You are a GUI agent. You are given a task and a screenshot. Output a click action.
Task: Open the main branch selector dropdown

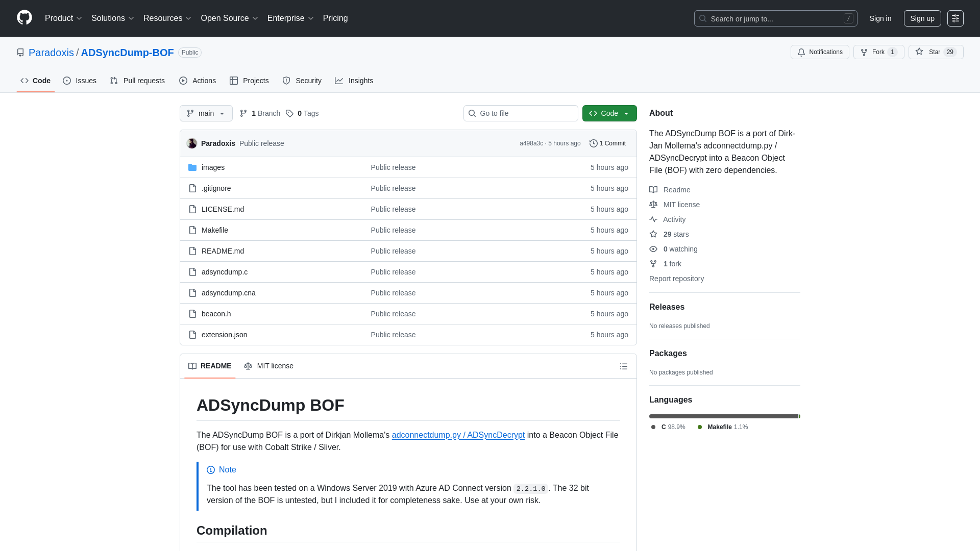click(206, 113)
